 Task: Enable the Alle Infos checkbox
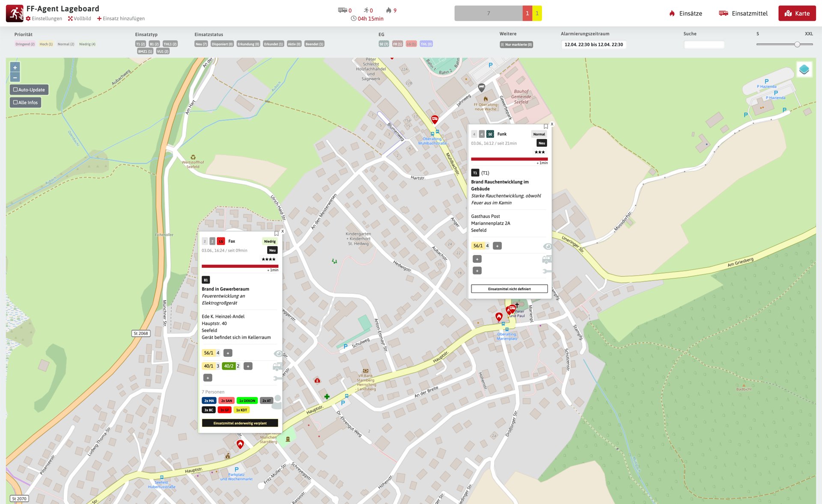point(15,103)
